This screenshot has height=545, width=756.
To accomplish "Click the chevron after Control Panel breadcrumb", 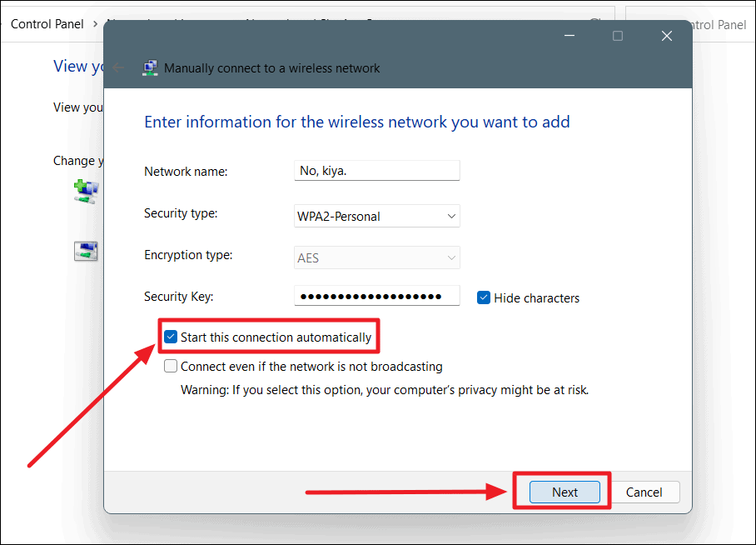I will point(96,25).
